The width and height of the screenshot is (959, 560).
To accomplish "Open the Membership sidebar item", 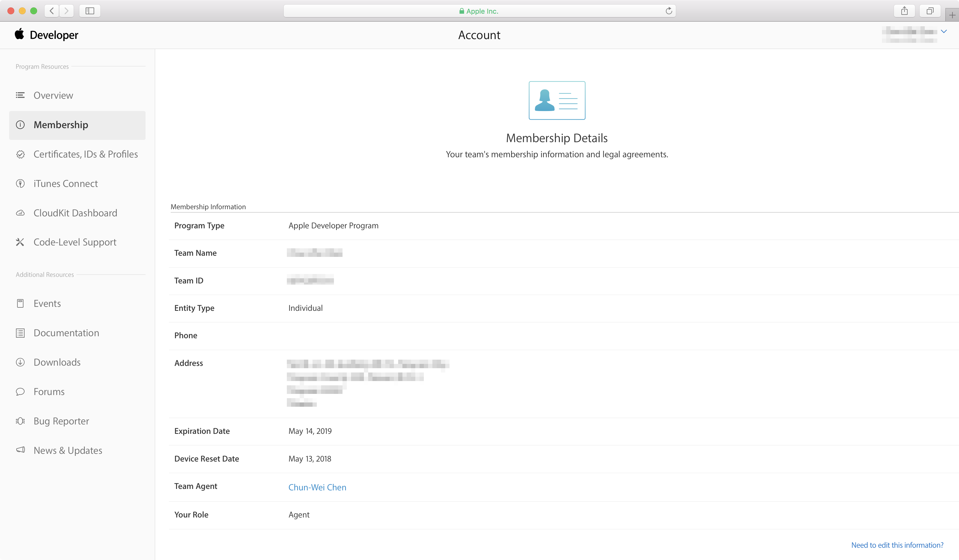I will pos(61,125).
